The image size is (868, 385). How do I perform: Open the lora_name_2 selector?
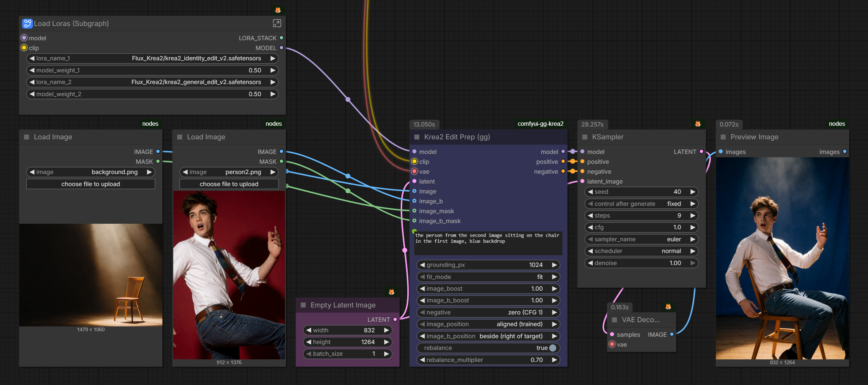(152, 82)
